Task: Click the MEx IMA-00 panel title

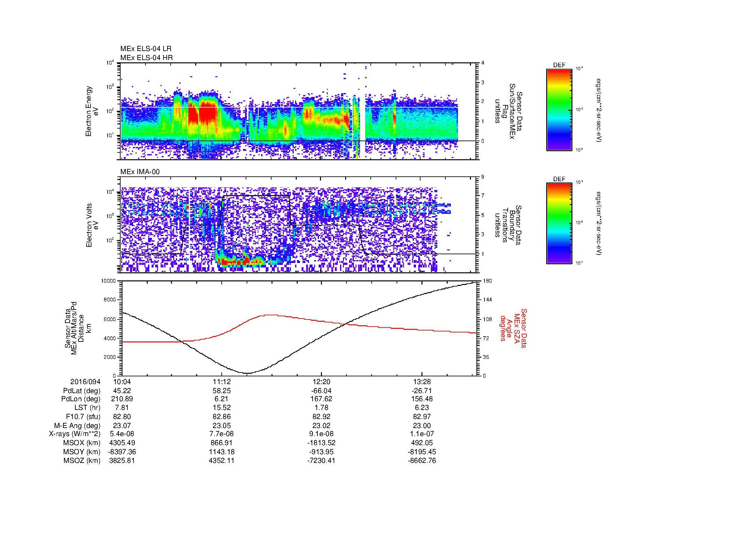Action: click(140, 172)
